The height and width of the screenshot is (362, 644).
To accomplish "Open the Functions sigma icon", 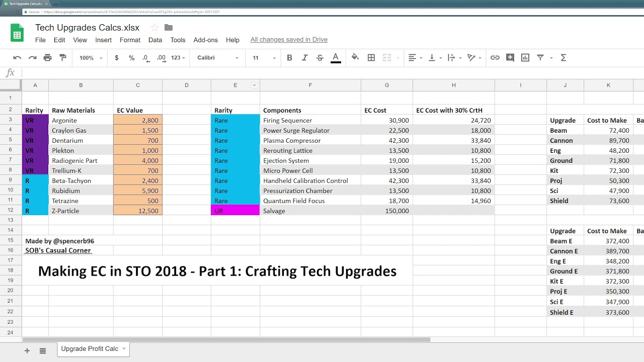I will coord(563,58).
